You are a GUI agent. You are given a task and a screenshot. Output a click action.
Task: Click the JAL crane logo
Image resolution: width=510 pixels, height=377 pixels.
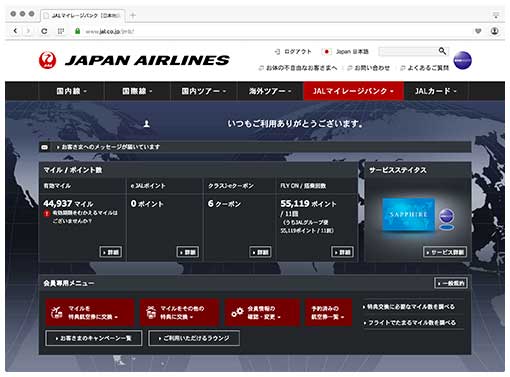(x=47, y=60)
